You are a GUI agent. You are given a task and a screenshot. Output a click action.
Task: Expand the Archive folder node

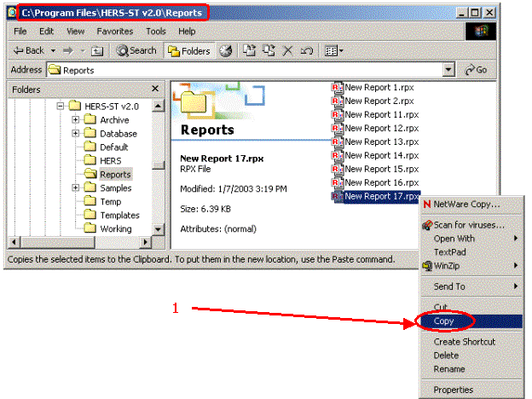point(75,119)
